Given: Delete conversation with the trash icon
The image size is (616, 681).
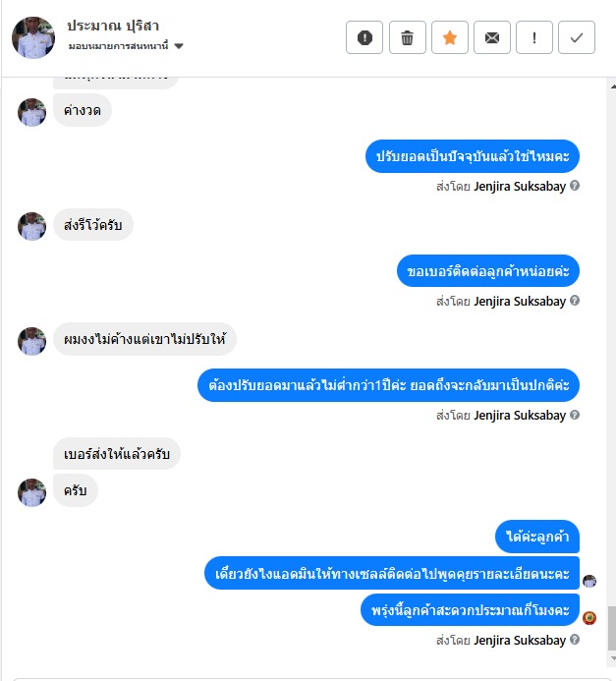Looking at the screenshot, I should point(407,37).
